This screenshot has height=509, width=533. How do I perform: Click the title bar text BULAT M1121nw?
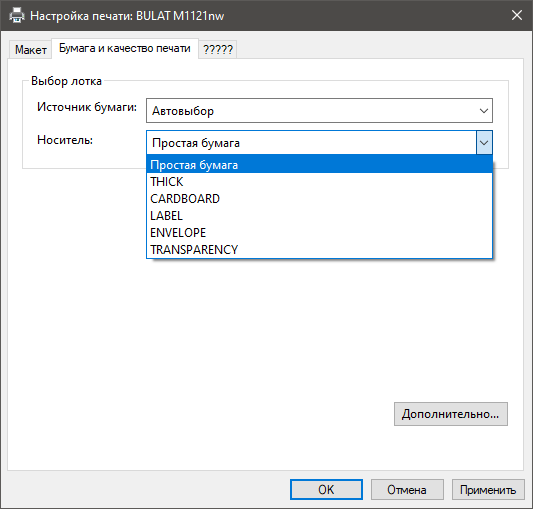click(180, 16)
